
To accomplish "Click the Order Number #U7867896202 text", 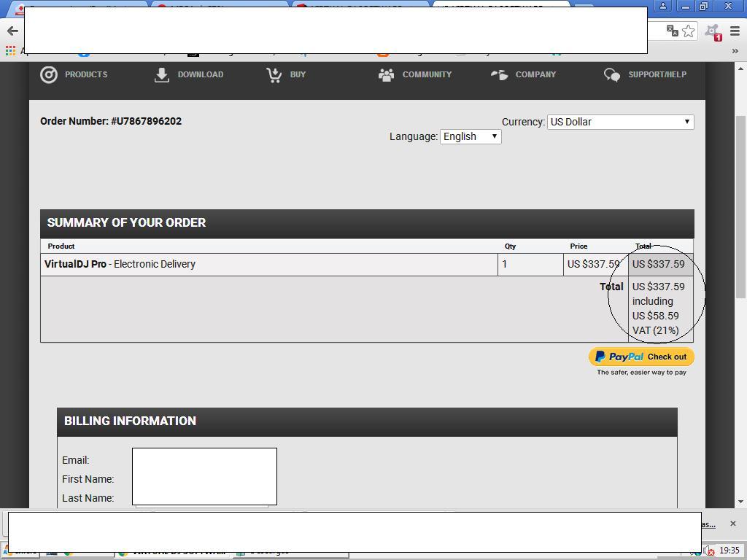I will [x=111, y=122].
